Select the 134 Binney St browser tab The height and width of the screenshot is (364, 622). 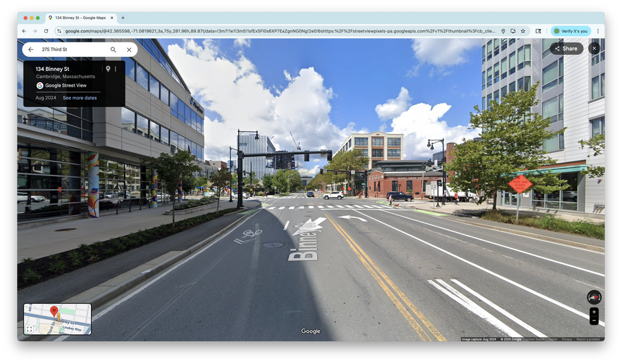pos(79,18)
